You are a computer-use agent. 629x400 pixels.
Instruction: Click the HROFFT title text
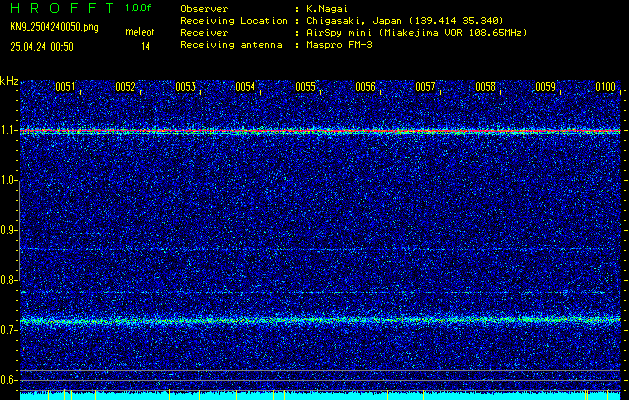click(x=62, y=8)
